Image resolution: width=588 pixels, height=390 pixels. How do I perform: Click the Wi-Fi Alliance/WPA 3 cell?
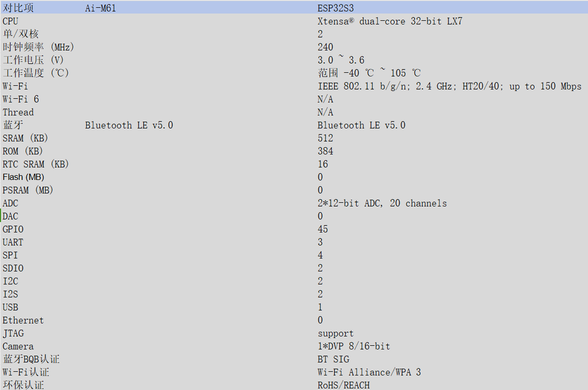(x=369, y=372)
